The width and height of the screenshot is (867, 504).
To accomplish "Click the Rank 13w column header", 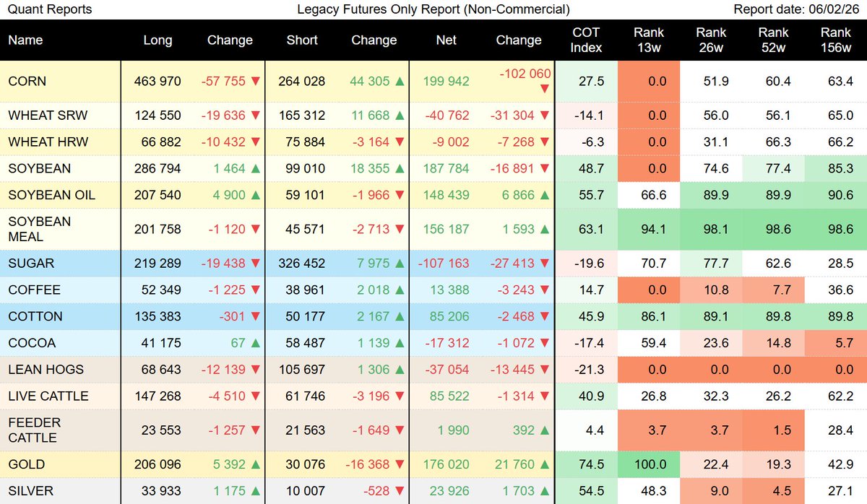I will 648,40.
